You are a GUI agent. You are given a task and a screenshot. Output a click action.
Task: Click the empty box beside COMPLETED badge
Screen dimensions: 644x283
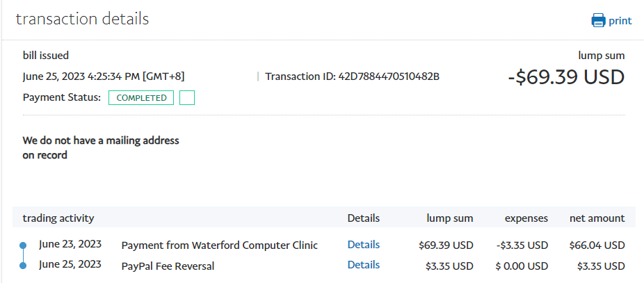click(x=186, y=98)
